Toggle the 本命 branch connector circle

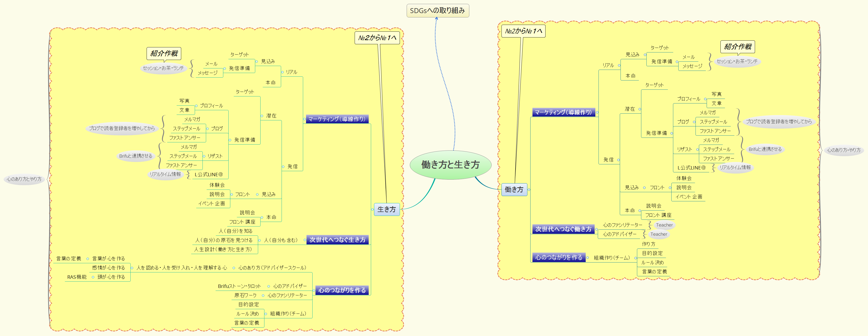coord(262,217)
